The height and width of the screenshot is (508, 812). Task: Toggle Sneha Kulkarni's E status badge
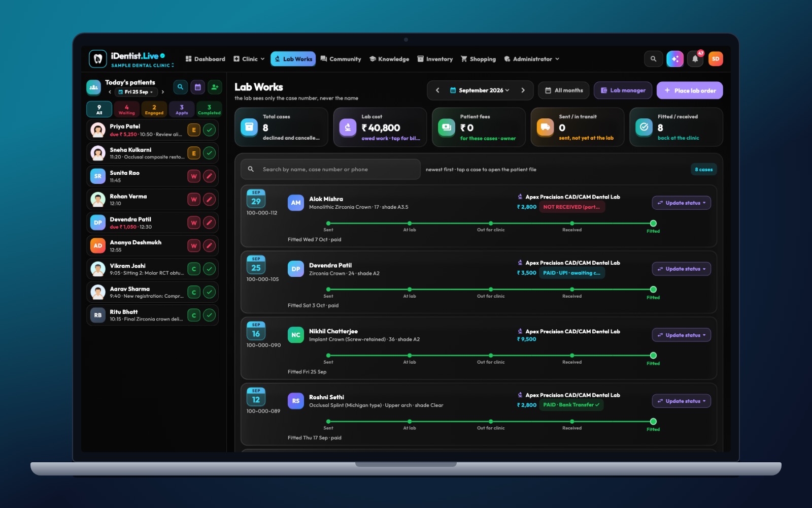pyautogui.click(x=194, y=153)
